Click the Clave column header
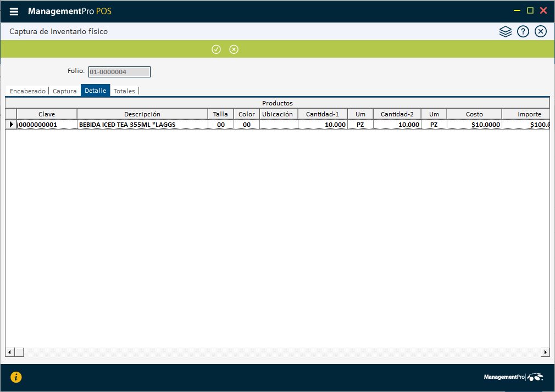555x392 pixels. tap(47, 114)
